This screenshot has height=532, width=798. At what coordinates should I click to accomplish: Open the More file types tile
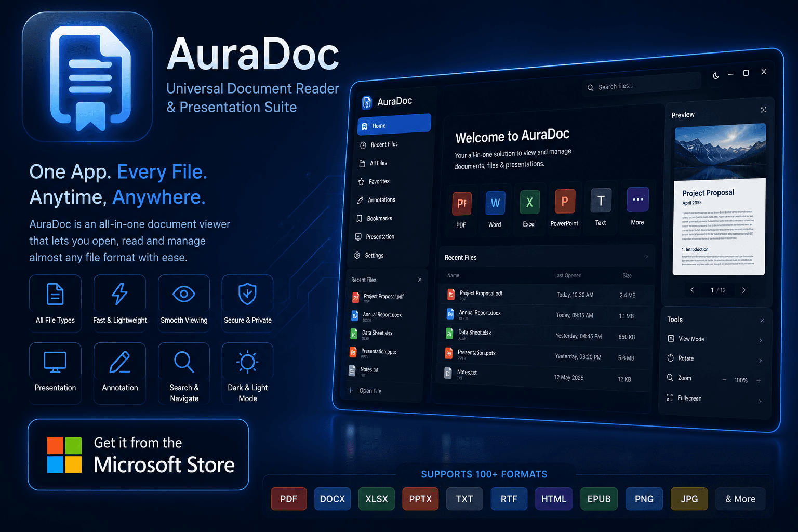pyautogui.click(x=637, y=205)
